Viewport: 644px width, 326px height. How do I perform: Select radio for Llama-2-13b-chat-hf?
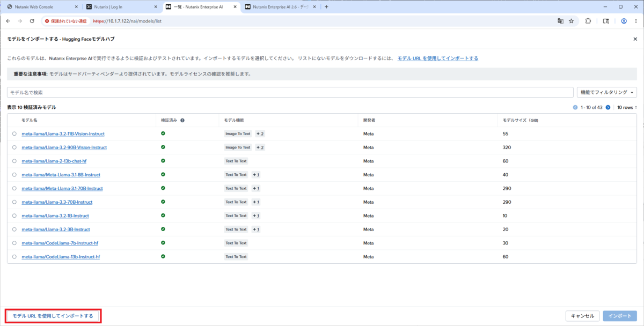pyautogui.click(x=14, y=161)
